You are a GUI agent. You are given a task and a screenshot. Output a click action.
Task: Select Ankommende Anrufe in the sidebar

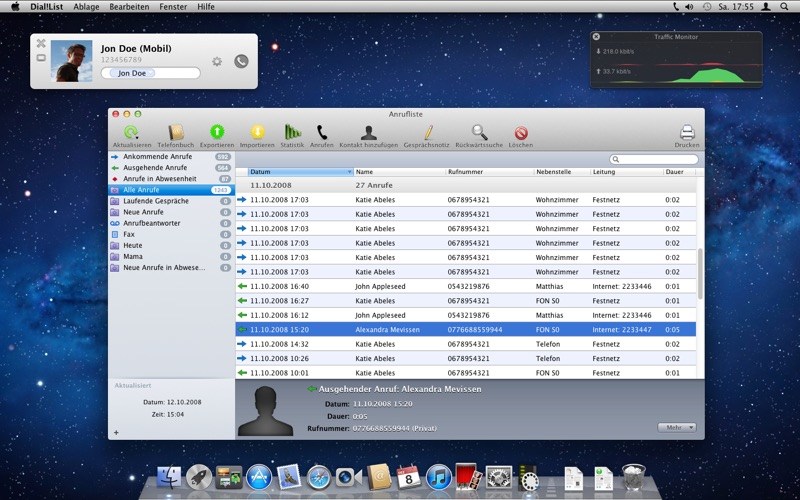coord(158,157)
